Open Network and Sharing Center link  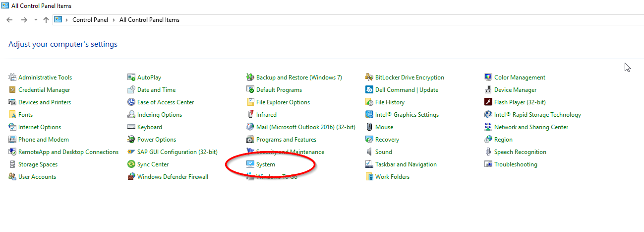tap(531, 127)
